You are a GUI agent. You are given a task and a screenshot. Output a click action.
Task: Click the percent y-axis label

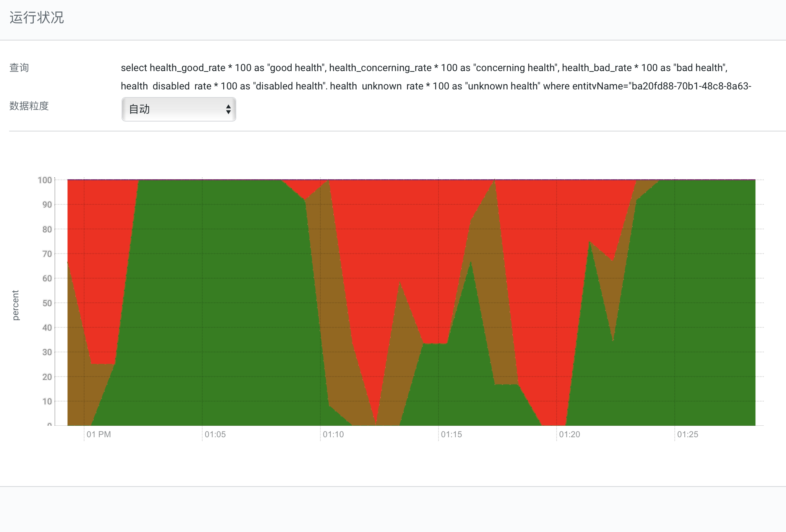[x=16, y=304]
